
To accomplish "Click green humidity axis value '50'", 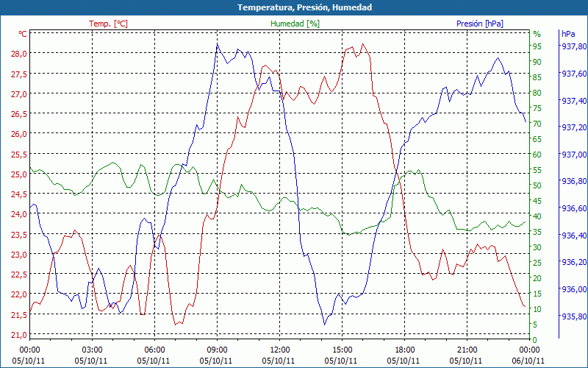I will point(537,185).
